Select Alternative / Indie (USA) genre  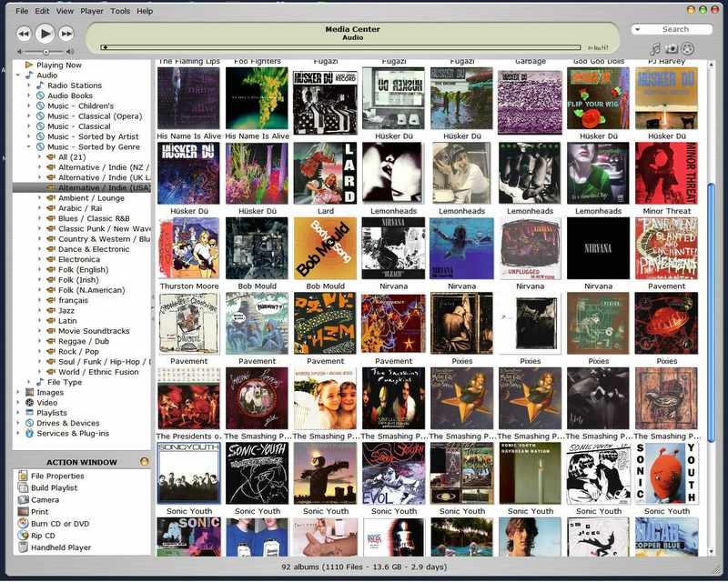tap(105, 187)
